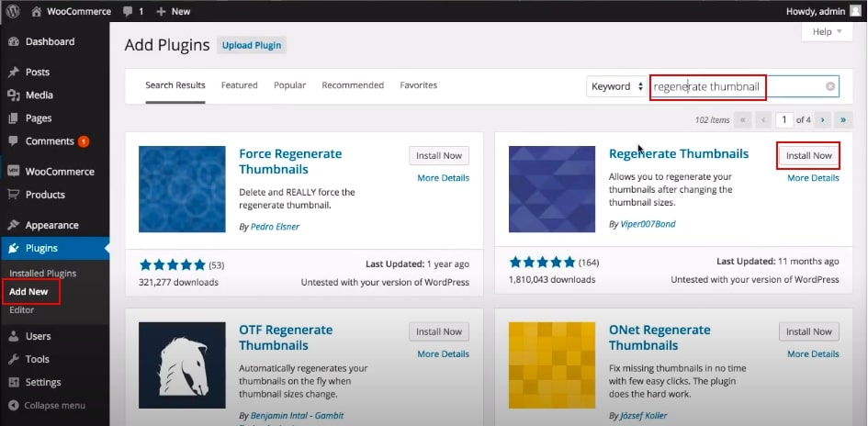
Task: Switch to the Search Results tab
Action: point(175,85)
